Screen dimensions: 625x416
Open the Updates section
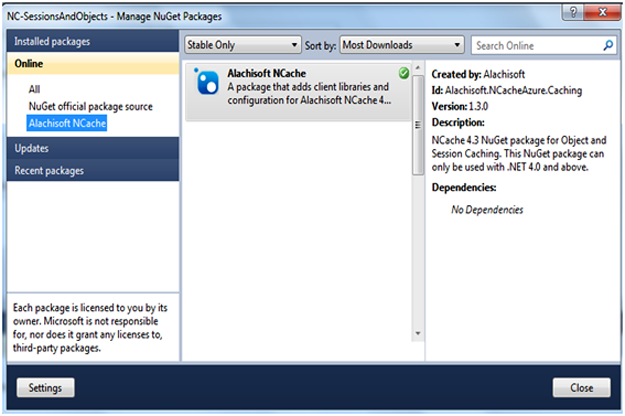(92, 148)
